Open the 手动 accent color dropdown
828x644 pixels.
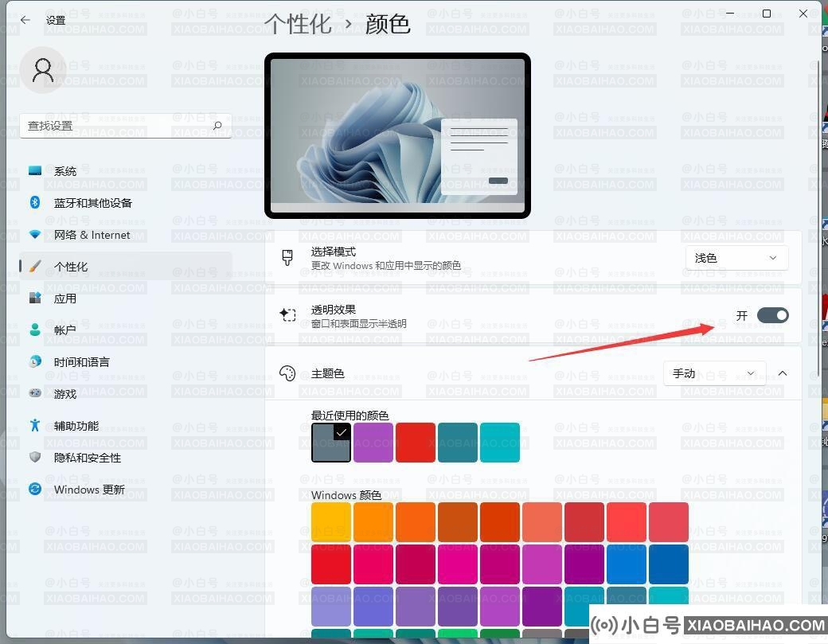pos(714,373)
